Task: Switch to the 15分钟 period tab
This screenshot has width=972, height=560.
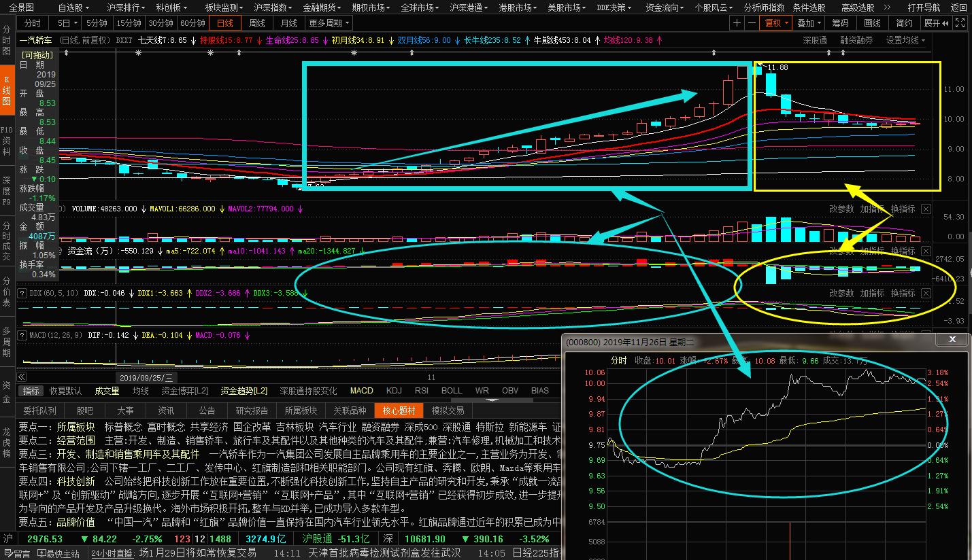Action: (x=129, y=23)
